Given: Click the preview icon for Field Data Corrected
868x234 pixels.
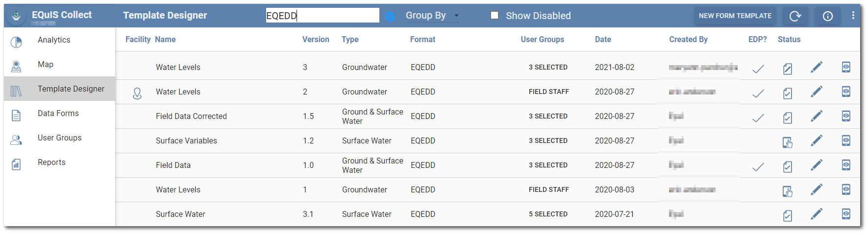Looking at the screenshot, I should tap(845, 116).
